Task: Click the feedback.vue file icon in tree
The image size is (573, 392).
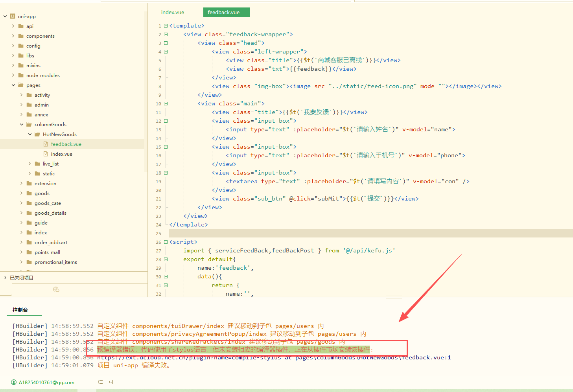Action: 46,144
